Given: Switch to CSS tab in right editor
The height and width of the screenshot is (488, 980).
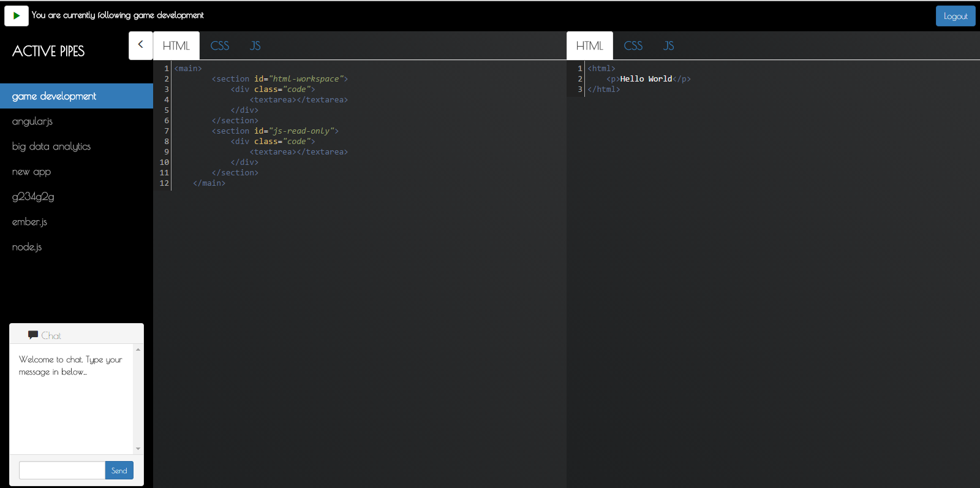Looking at the screenshot, I should point(633,46).
